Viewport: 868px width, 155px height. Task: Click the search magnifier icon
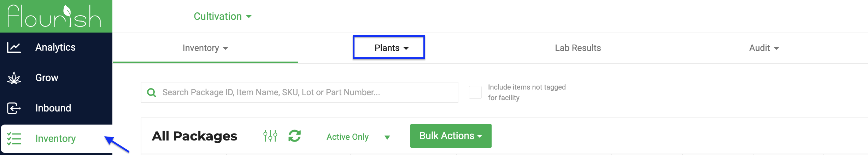[x=152, y=93]
